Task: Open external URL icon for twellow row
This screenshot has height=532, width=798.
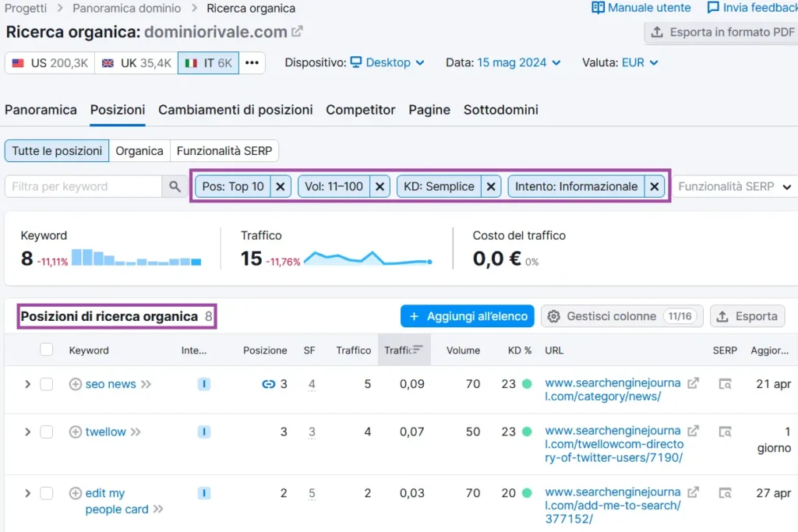Action: click(692, 431)
